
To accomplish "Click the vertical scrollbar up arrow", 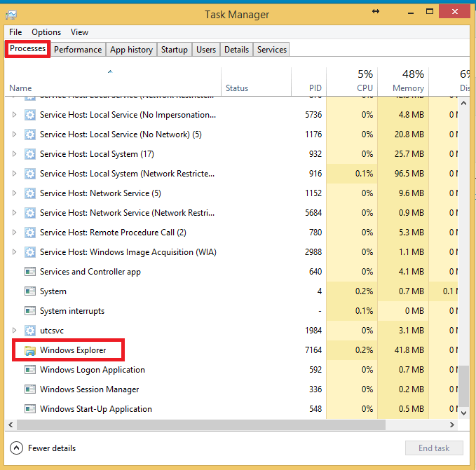I will (463, 103).
